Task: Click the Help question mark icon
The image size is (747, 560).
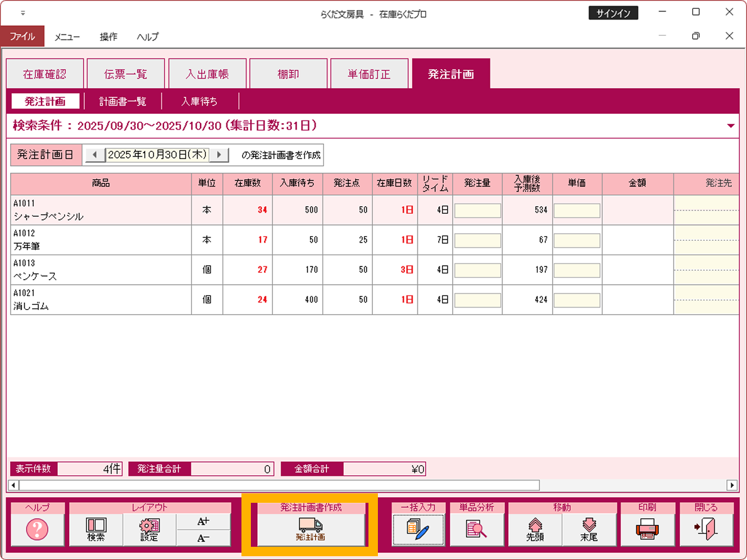Action: click(37, 530)
